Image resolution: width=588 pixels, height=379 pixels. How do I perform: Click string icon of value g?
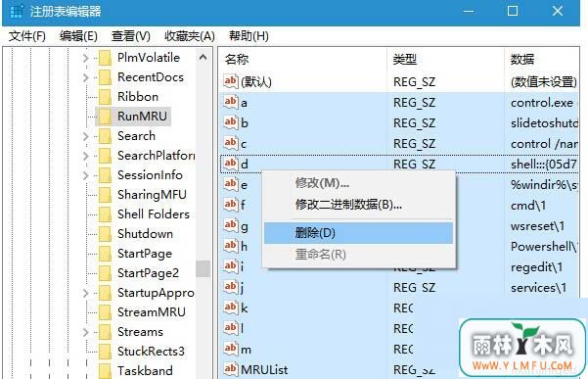click(x=231, y=225)
